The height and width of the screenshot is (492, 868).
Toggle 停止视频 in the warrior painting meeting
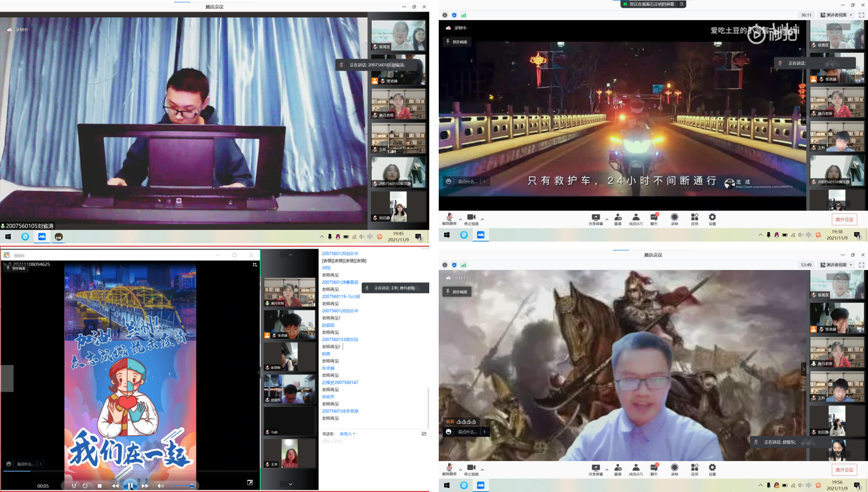pyautogui.click(x=471, y=469)
